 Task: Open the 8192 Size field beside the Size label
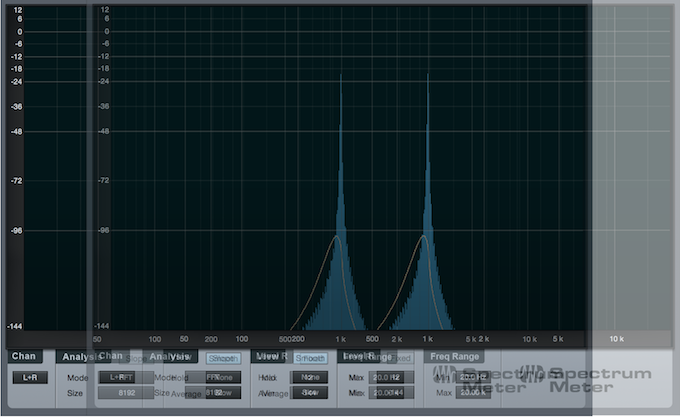[126, 393]
